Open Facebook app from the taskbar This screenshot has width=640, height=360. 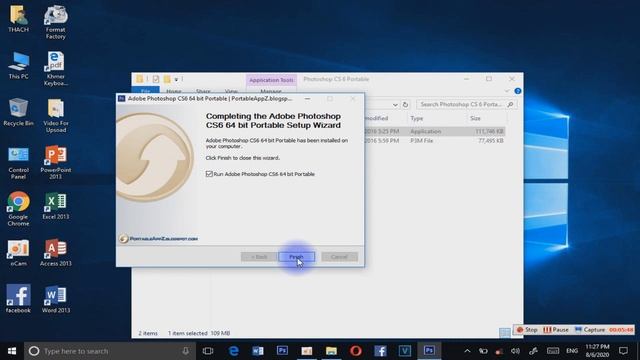pos(380,351)
